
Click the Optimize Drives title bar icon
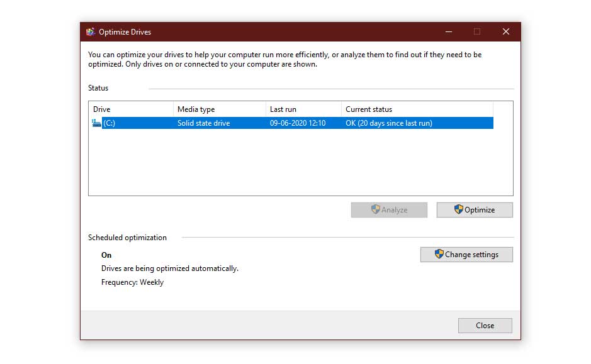coord(91,32)
